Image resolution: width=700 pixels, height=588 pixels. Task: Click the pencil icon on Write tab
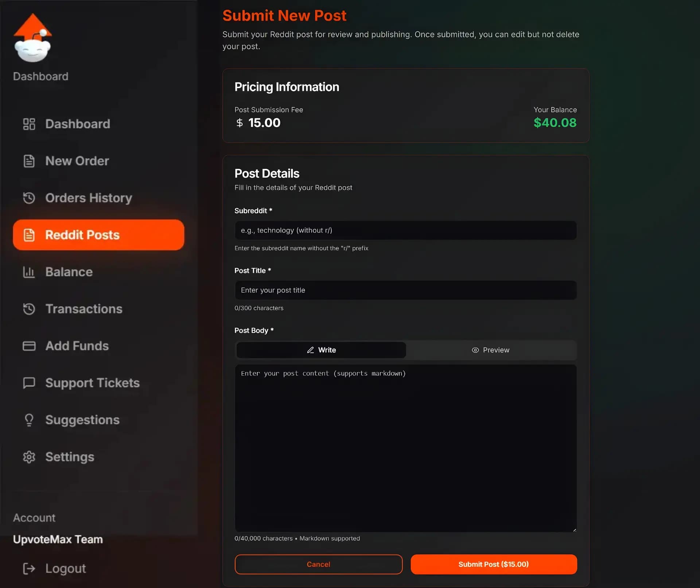click(311, 350)
